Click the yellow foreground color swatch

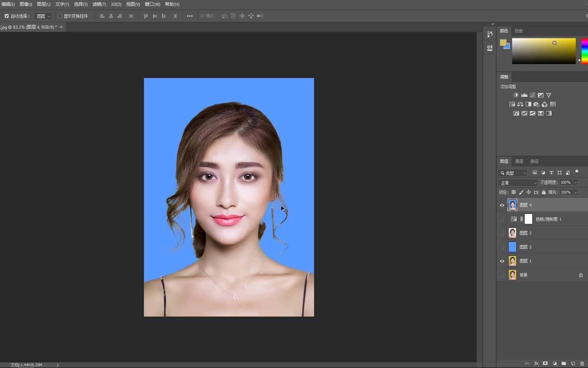503,43
